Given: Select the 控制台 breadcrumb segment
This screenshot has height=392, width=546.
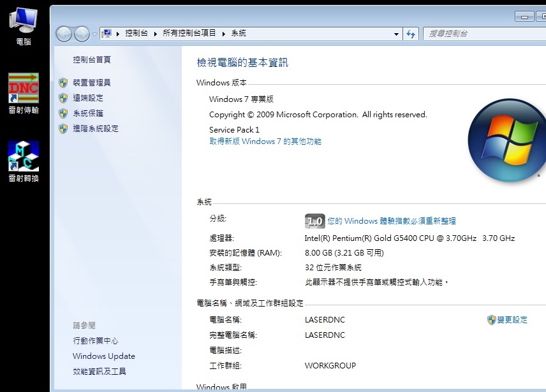Looking at the screenshot, I should point(136,33).
